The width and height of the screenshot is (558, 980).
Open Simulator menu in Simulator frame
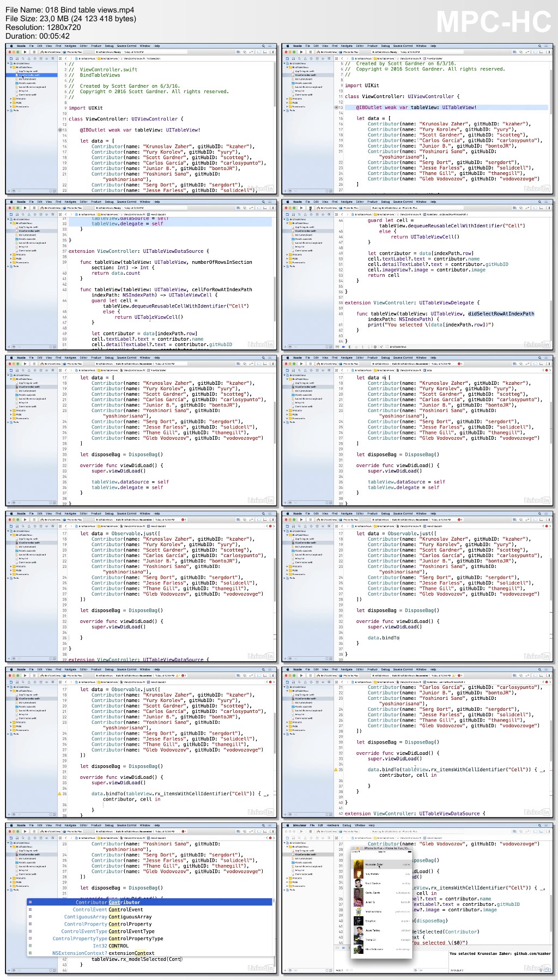pos(300,825)
